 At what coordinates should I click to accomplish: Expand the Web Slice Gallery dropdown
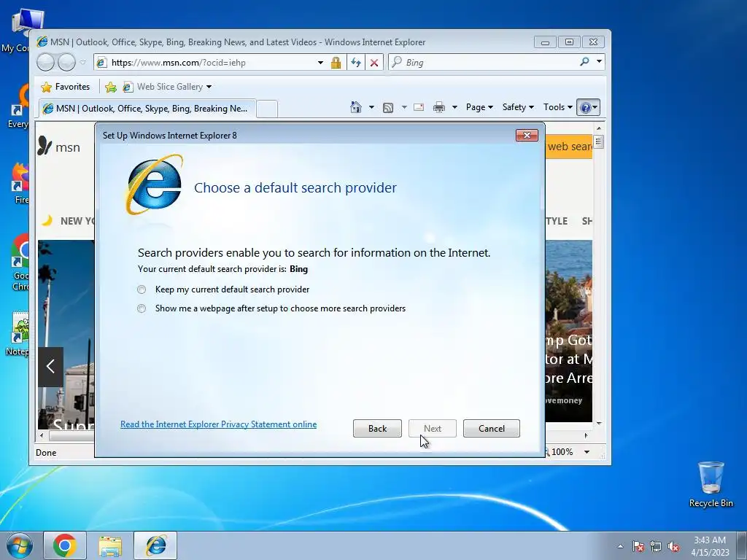(209, 87)
